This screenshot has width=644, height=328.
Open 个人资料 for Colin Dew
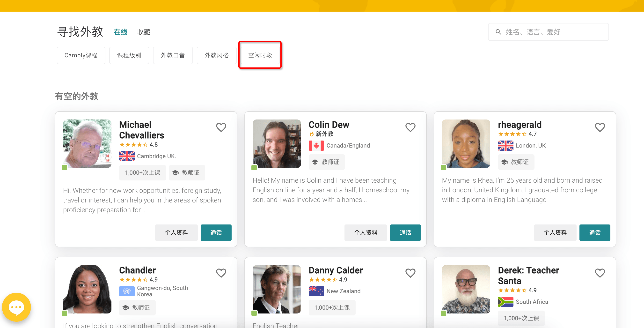(x=365, y=232)
